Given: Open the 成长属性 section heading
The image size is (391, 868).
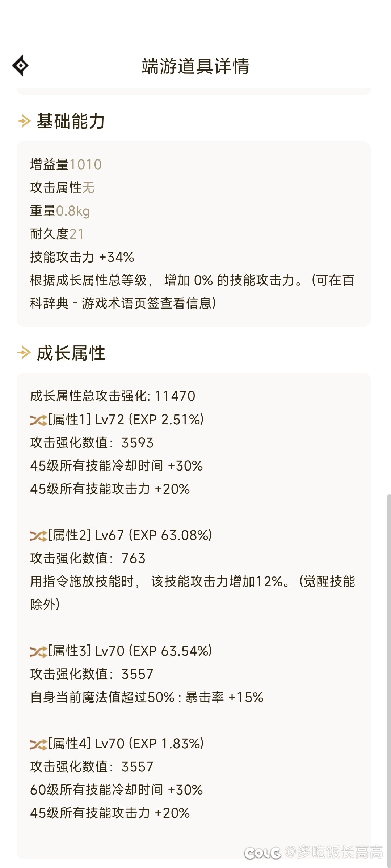Looking at the screenshot, I should point(71,353).
